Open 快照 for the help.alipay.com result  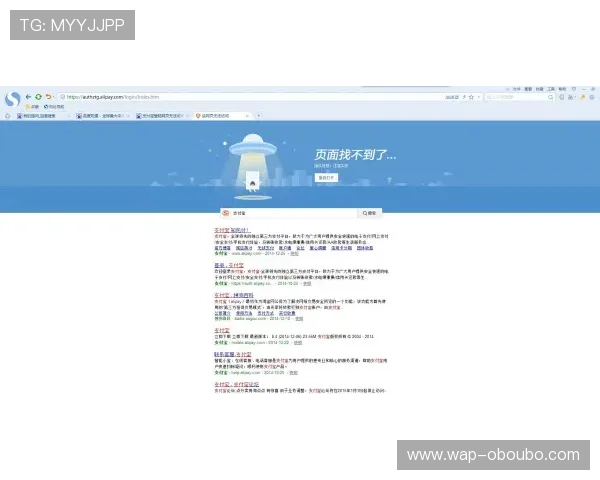tap(293, 372)
